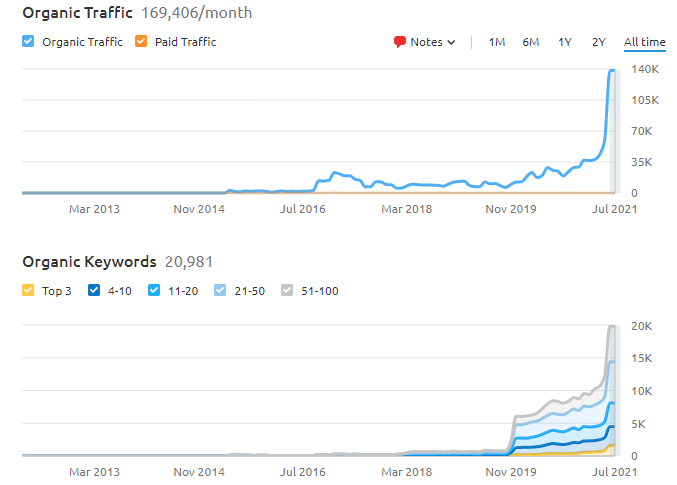Select the 2Y time range

(x=599, y=42)
